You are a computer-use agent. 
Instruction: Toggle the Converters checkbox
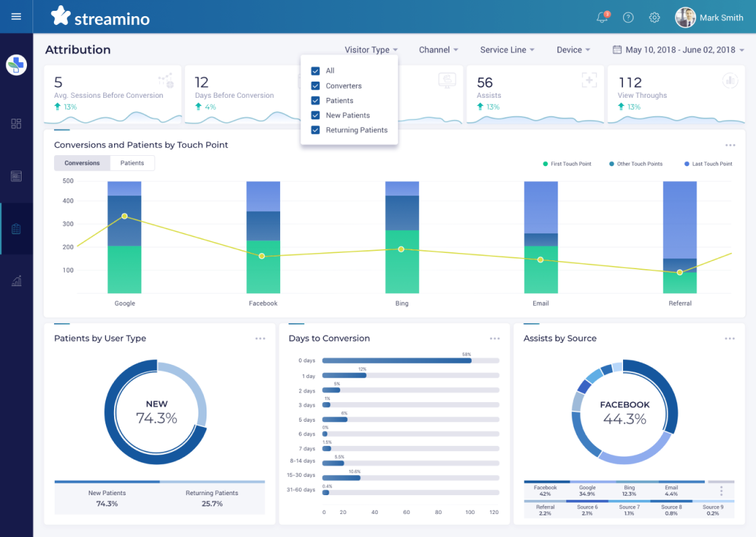(x=315, y=86)
